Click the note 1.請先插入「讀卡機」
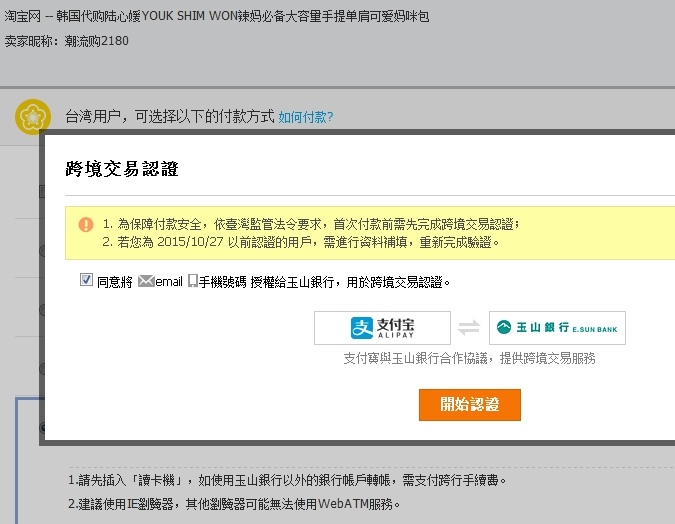Screen dimensions: 675x524 [x=287, y=480]
